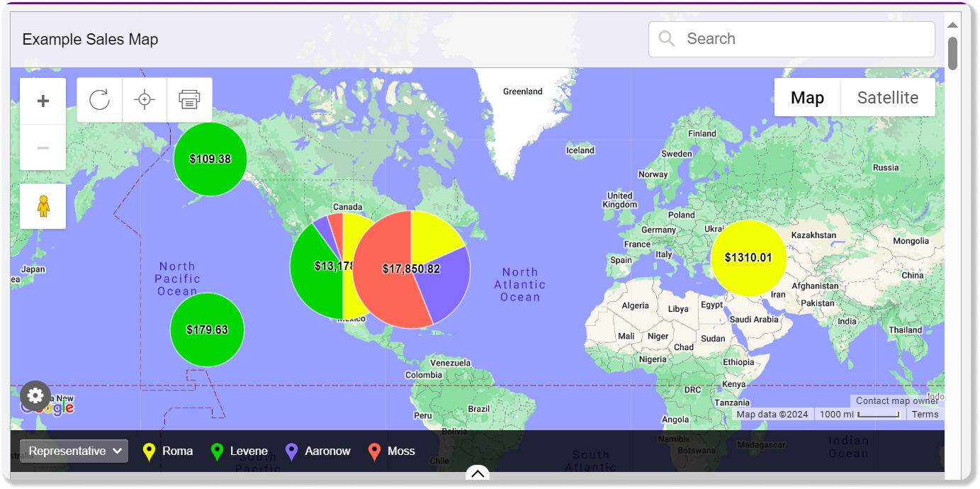Viewport: 980px width, 489px height.
Task: Reset the map with the refresh icon
Action: point(99,100)
